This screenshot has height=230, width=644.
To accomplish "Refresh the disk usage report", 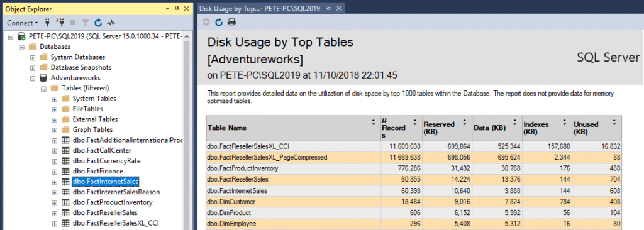I will 219,23.
